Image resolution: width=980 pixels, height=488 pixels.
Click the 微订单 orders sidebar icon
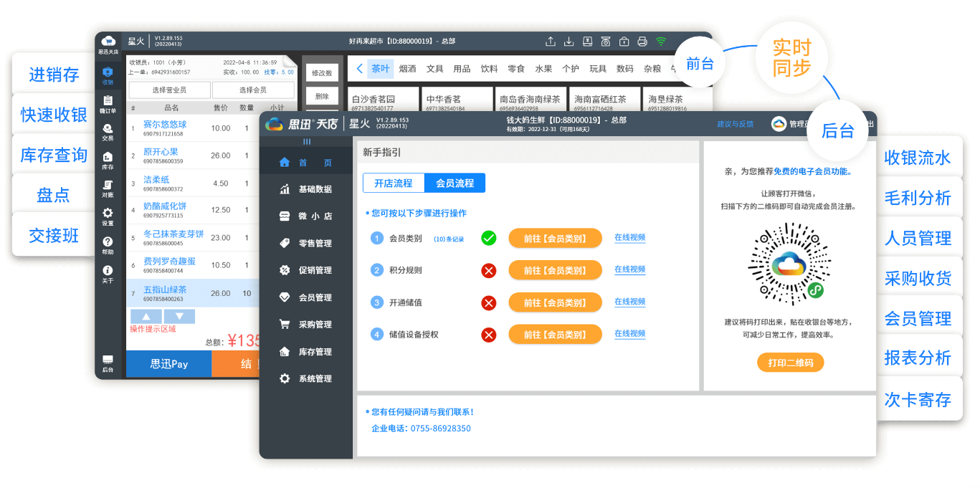pos(108,104)
